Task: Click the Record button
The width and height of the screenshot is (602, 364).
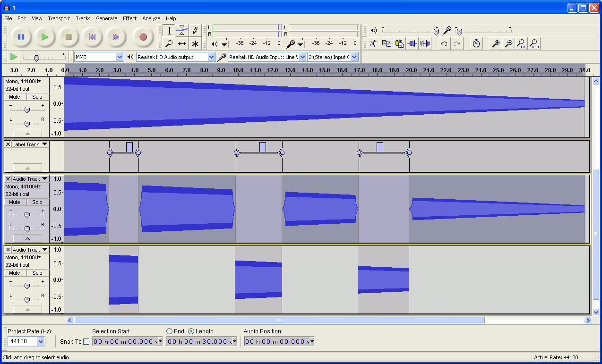Action: point(143,37)
